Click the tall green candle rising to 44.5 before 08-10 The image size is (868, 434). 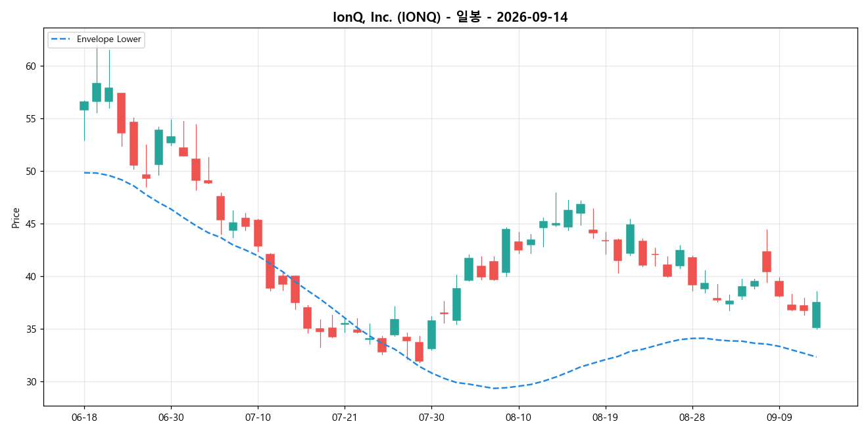coord(506,251)
